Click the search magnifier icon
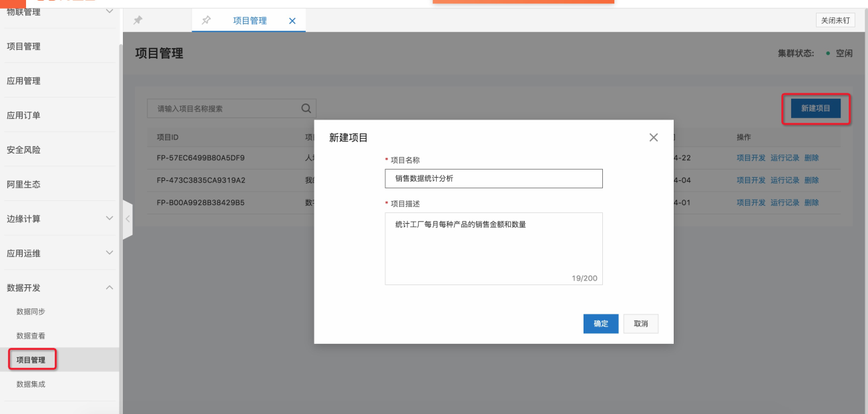Image resolution: width=868 pixels, height=414 pixels. pos(306,108)
